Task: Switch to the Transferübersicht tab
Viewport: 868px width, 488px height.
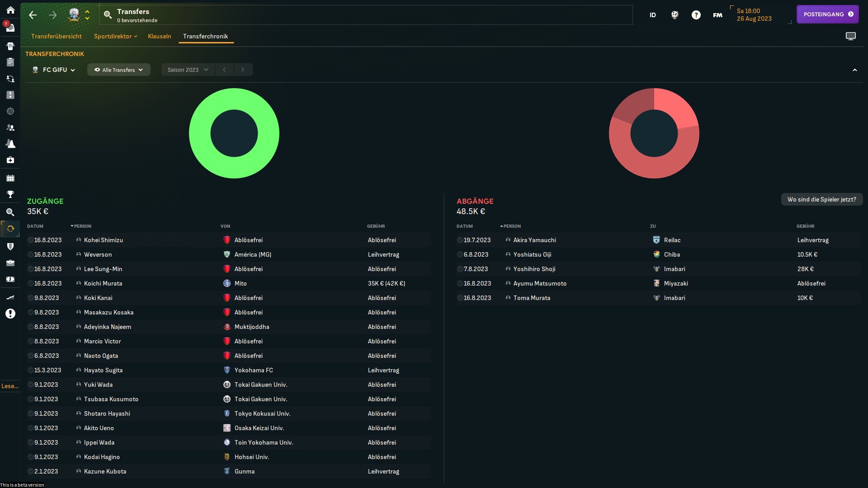Action: coord(57,36)
